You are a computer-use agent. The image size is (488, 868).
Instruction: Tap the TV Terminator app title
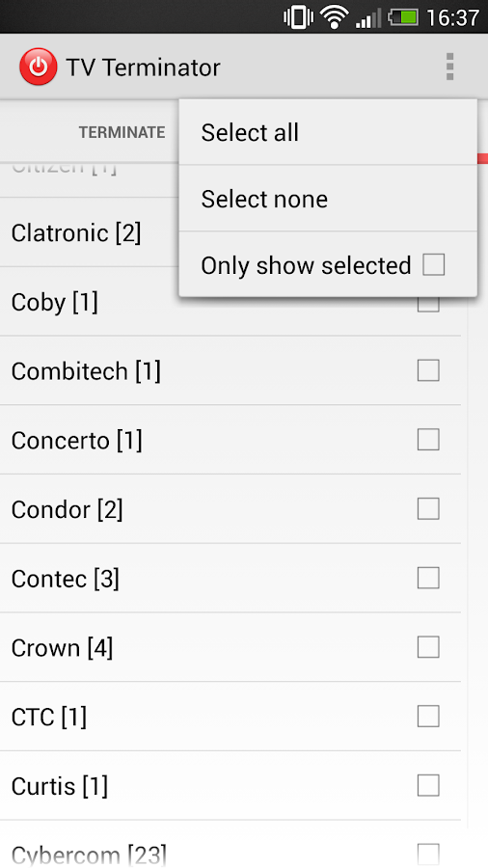coord(143,68)
